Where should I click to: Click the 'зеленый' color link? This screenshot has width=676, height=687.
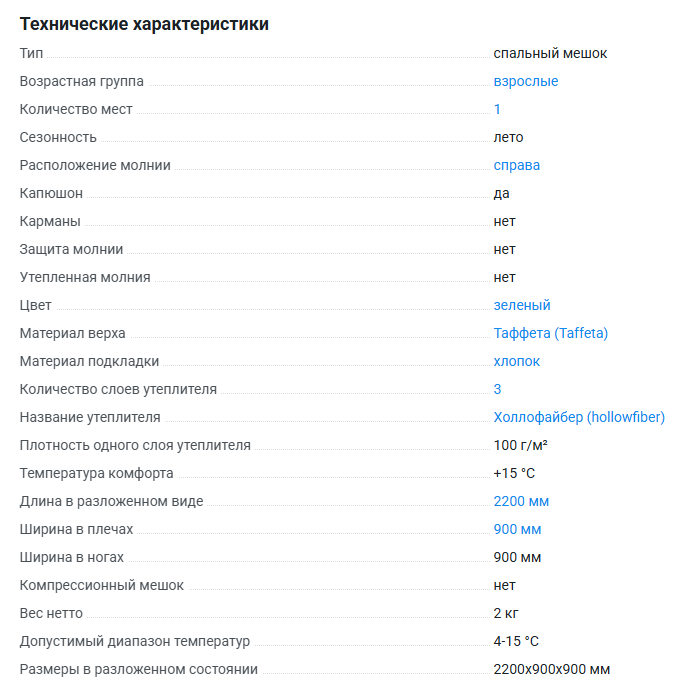click(x=521, y=305)
